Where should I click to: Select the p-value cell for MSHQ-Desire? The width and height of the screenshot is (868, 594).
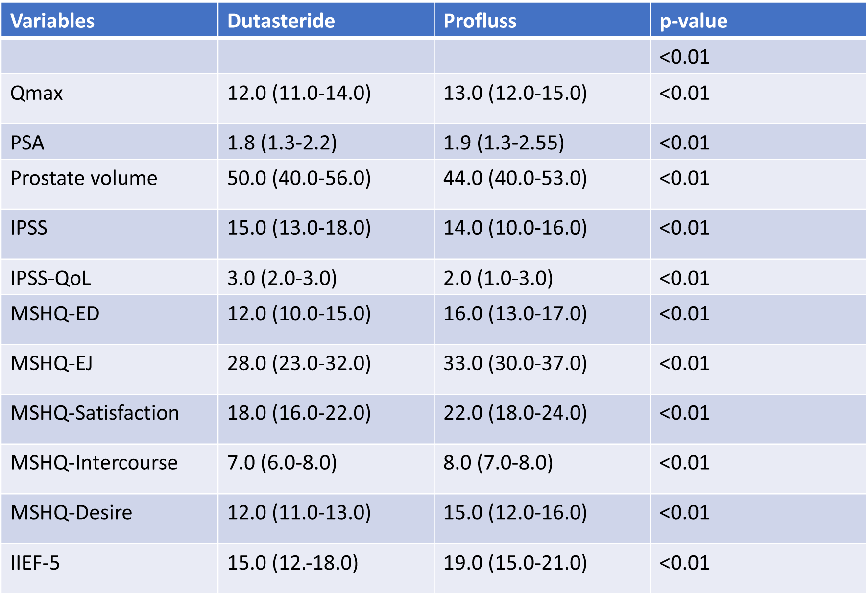pos(684,513)
